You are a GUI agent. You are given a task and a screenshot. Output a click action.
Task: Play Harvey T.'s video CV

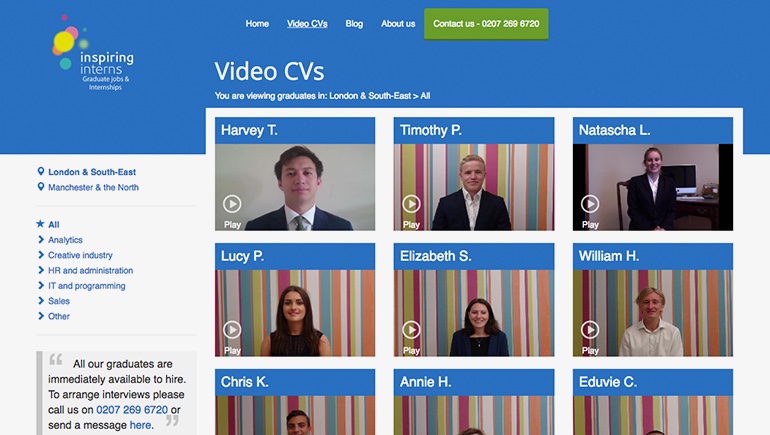tap(232, 204)
